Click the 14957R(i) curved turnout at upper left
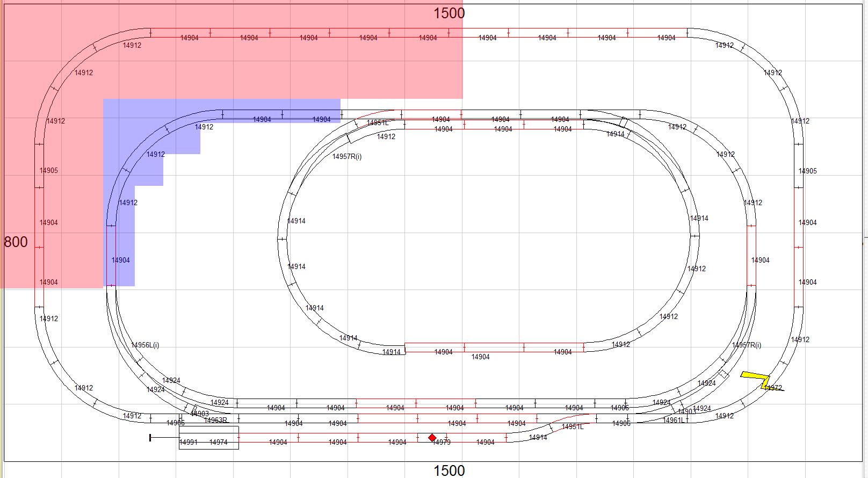 point(347,156)
